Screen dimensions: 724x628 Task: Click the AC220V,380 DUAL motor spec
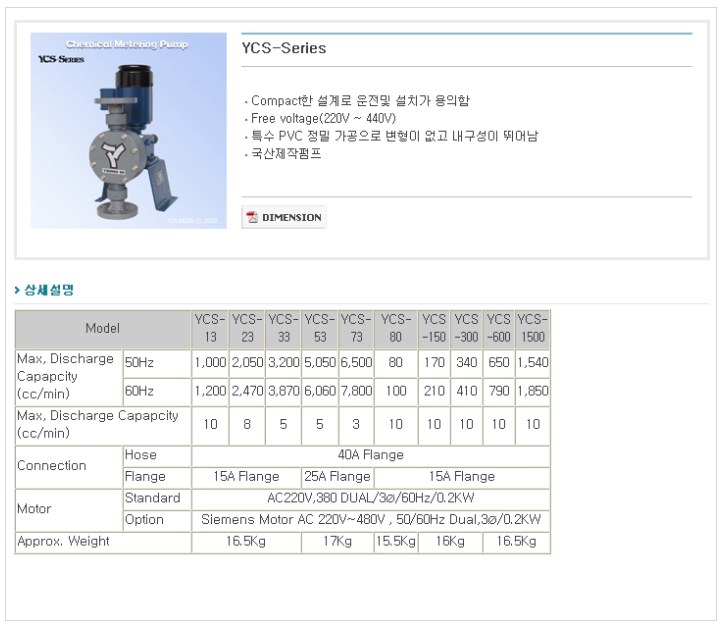pos(370,499)
